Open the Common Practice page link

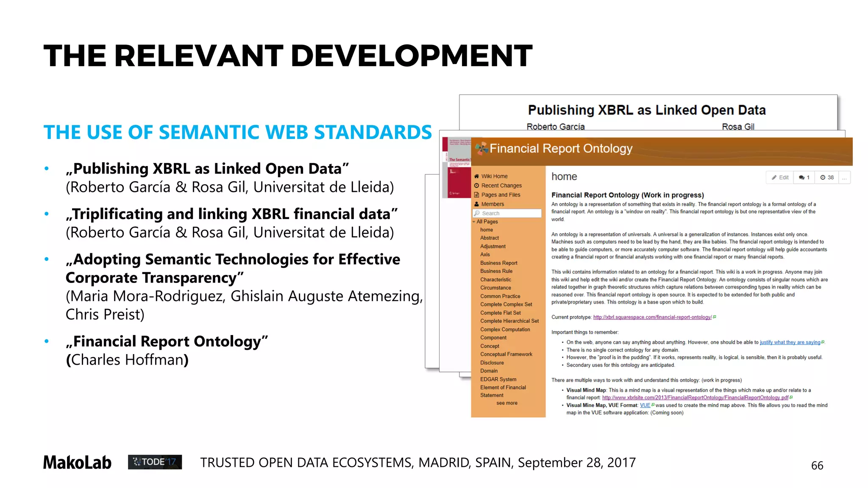click(x=500, y=296)
